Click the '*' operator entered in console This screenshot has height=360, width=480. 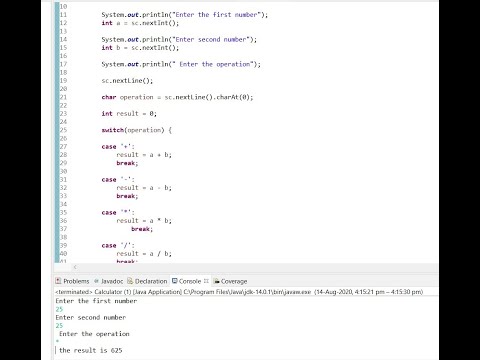pos(57,341)
